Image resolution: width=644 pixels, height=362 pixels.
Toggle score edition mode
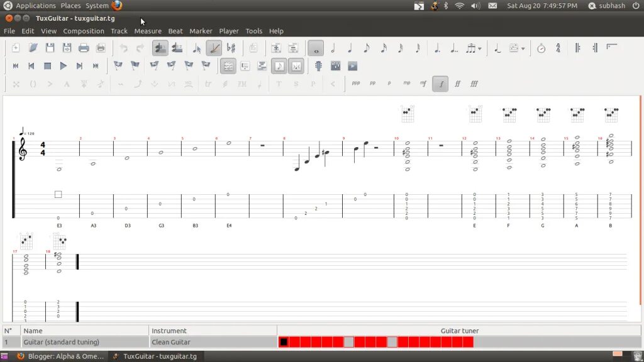pos(214,48)
